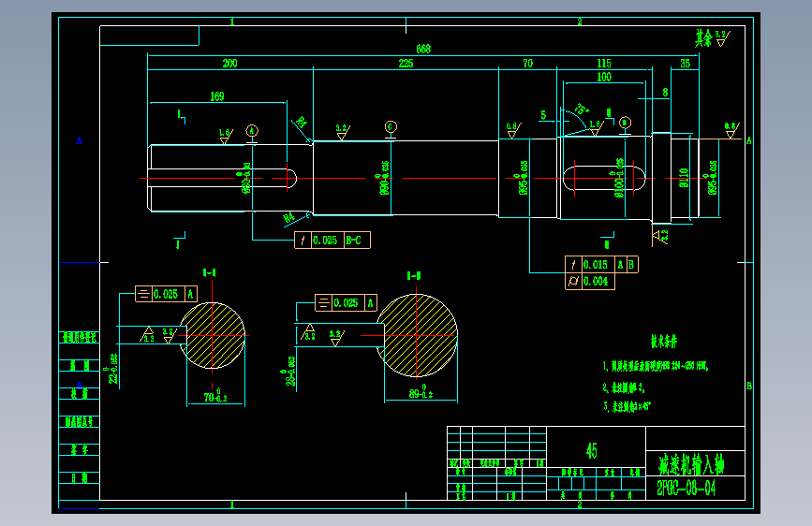Select the cylindricity tolerance 0.004
This screenshot has height=526, width=812.
596,281
